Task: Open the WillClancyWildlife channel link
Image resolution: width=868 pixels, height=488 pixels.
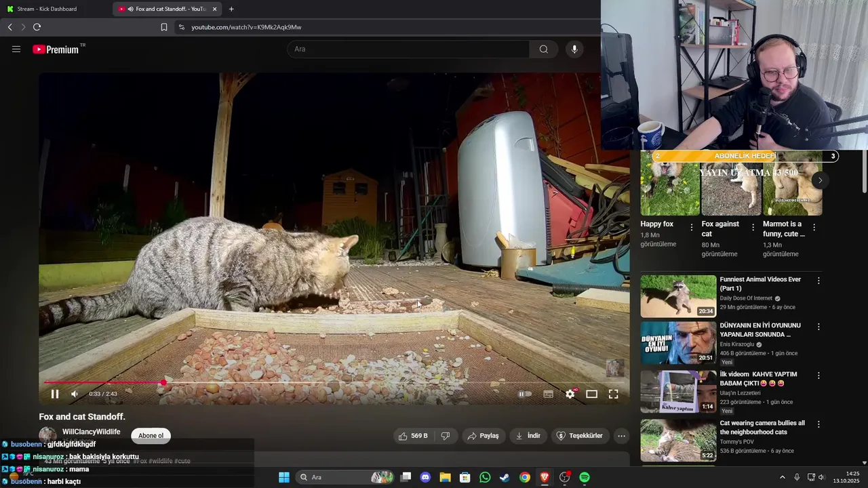Action: (91, 432)
